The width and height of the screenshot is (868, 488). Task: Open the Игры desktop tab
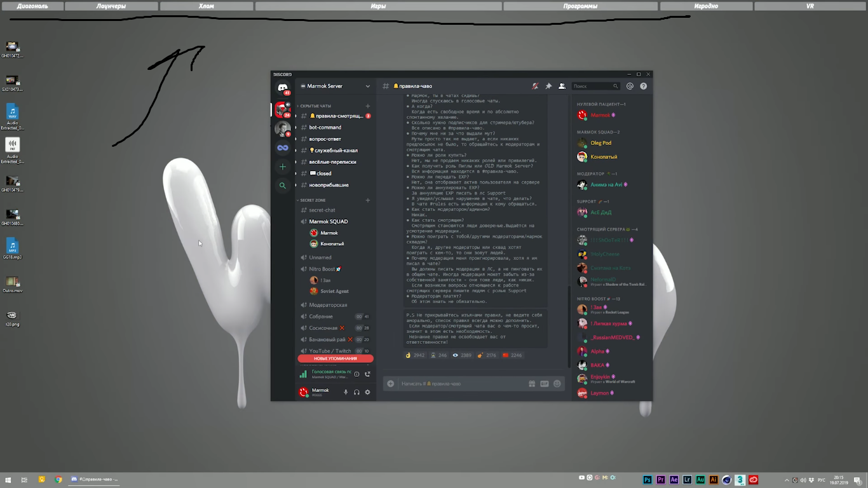(378, 6)
